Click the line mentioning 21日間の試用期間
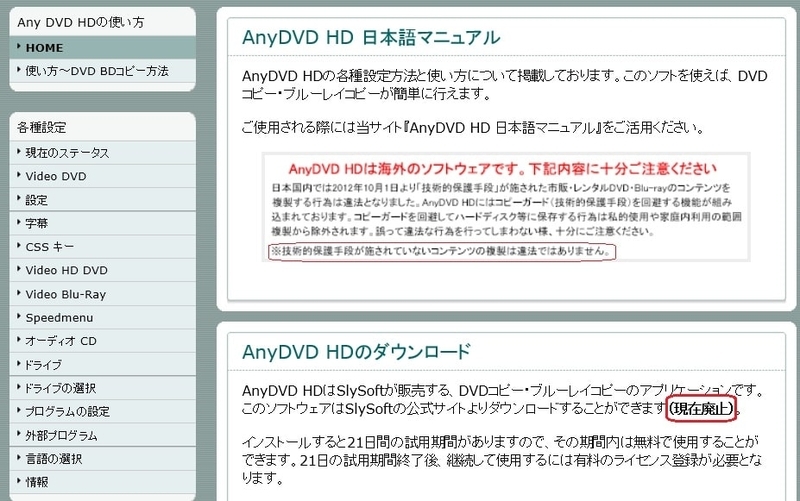 click(500, 441)
